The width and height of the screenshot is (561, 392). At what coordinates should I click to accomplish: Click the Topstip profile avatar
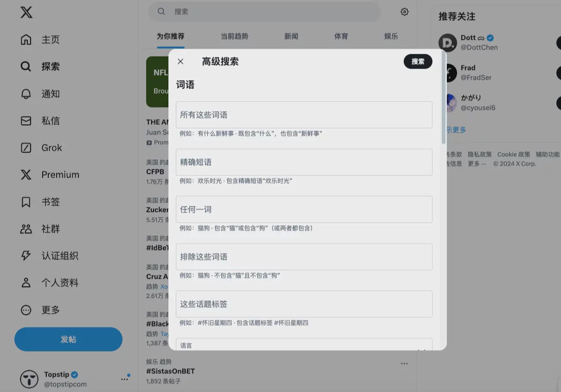click(x=29, y=379)
